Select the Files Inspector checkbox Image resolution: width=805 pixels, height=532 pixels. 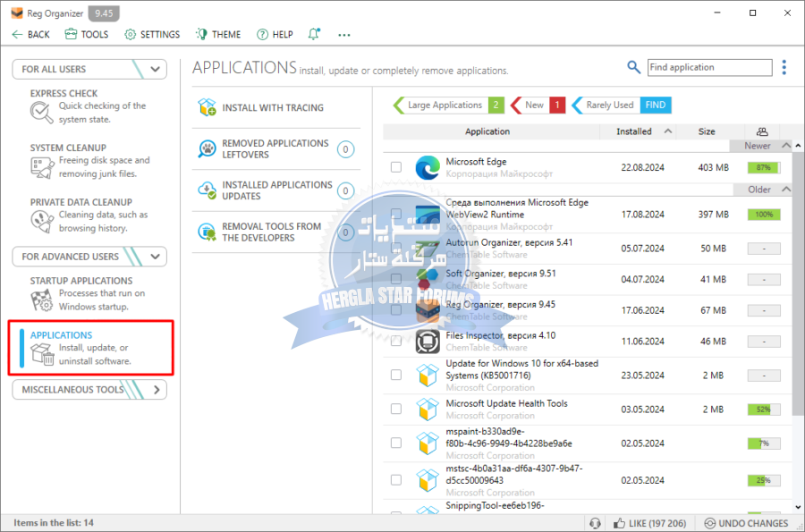coord(396,342)
